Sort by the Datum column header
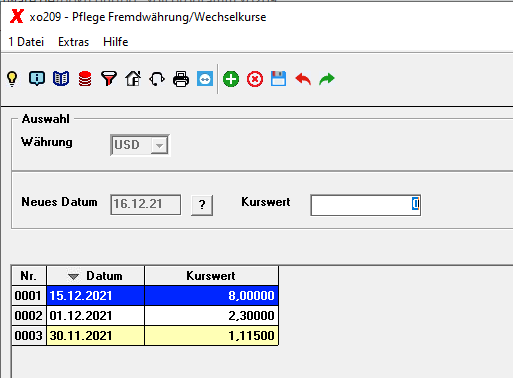Image resolution: width=513 pixels, height=378 pixels. 95,276
